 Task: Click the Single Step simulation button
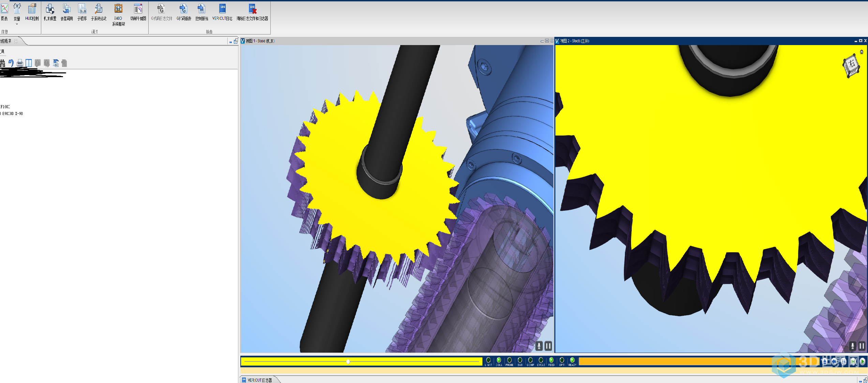(x=853, y=361)
